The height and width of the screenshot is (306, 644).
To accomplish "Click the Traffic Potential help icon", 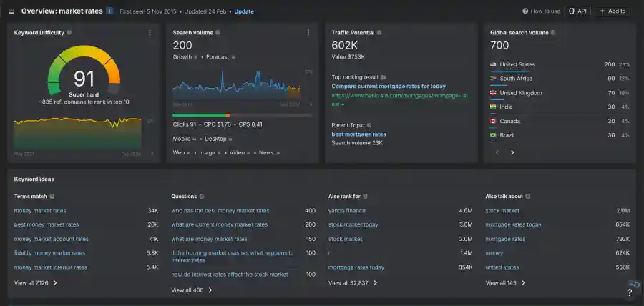I will click(379, 32).
